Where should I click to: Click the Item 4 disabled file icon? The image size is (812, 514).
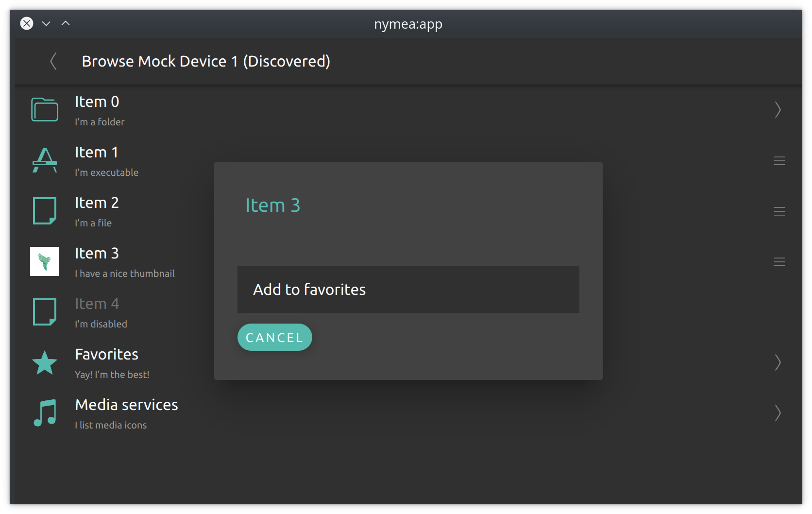tap(45, 312)
